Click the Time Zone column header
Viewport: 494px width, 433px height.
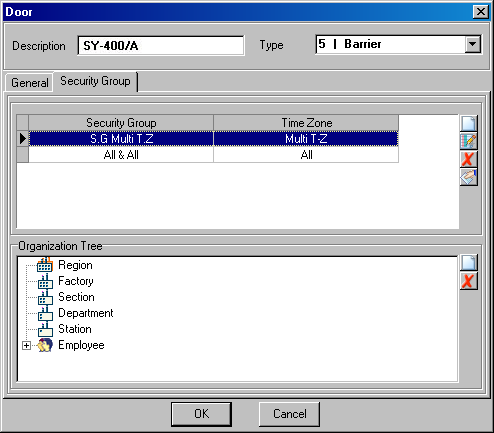coord(306,123)
